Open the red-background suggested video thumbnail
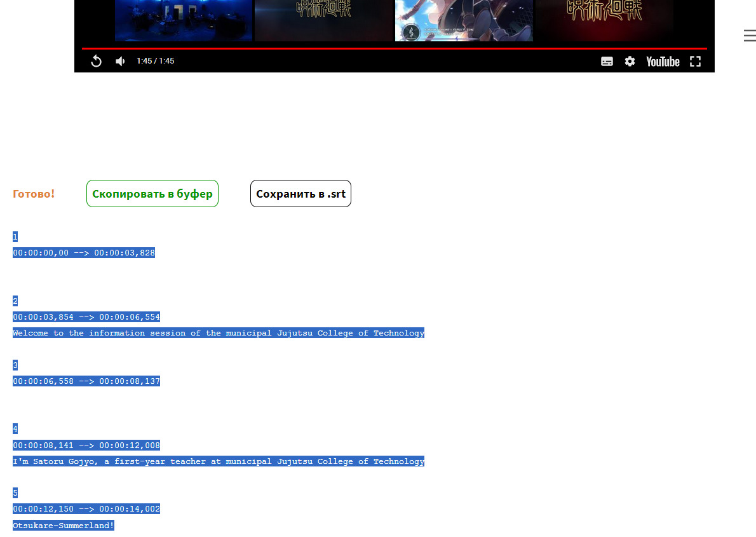This screenshot has width=756, height=537. click(x=604, y=20)
